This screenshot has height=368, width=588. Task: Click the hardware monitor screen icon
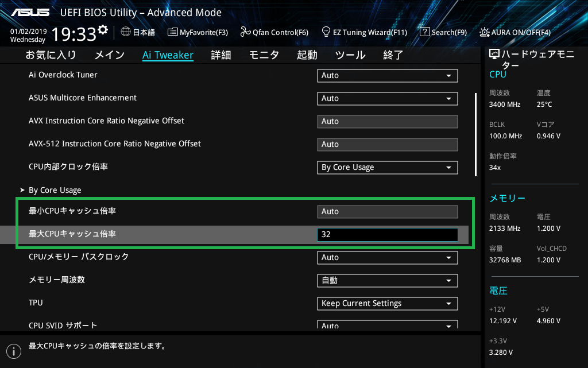(x=494, y=55)
